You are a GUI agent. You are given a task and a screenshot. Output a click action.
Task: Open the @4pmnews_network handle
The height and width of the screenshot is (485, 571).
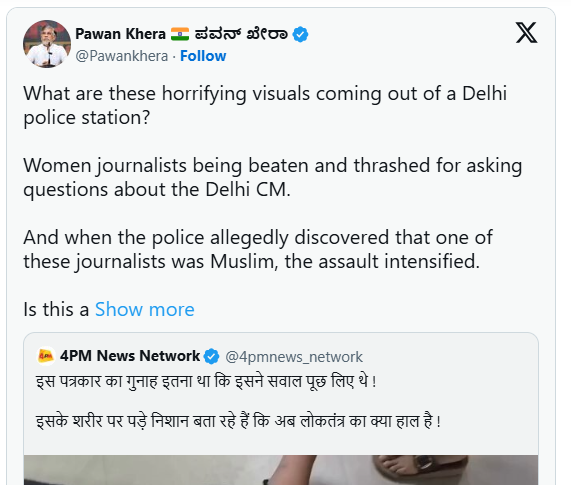[294, 356]
